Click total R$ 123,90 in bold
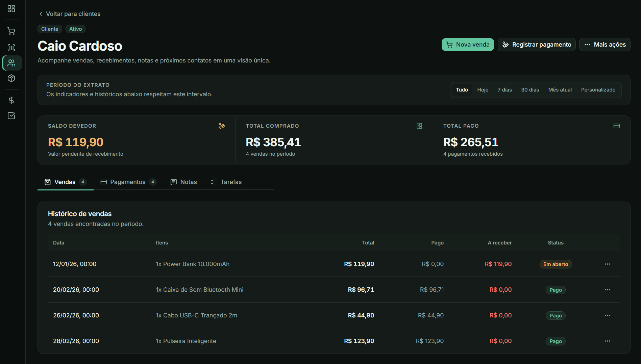Viewport: 641px width, 364px height. click(x=359, y=341)
